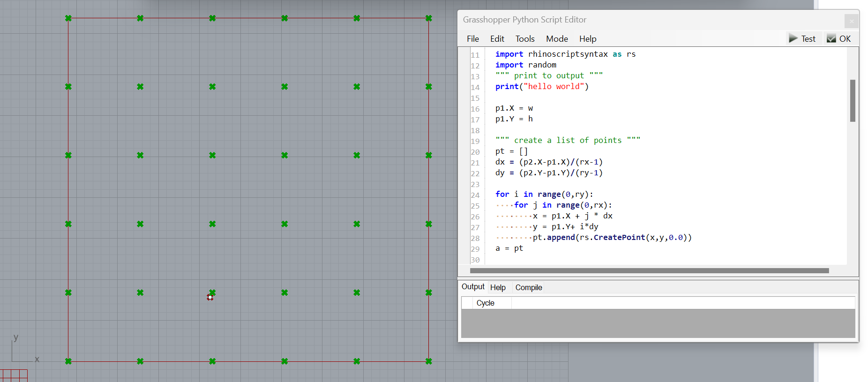
Task: Select the bottom-left corner green point marker
Action: pos(68,361)
